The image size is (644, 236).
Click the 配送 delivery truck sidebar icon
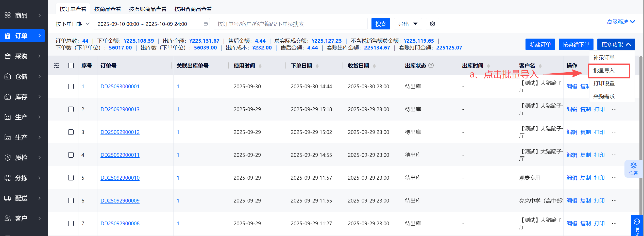click(x=8, y=198)
